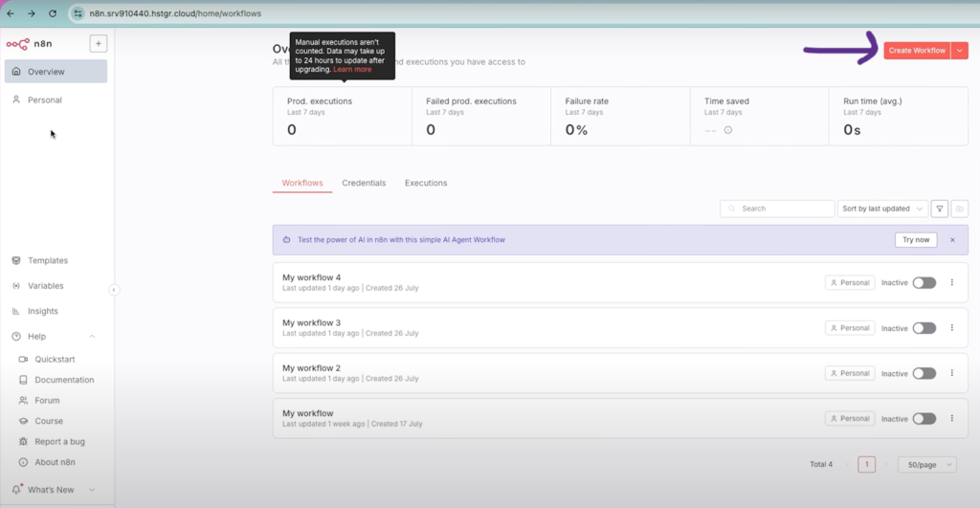Open the dropdown arrow next to Create Workflow

pos(959,51)
